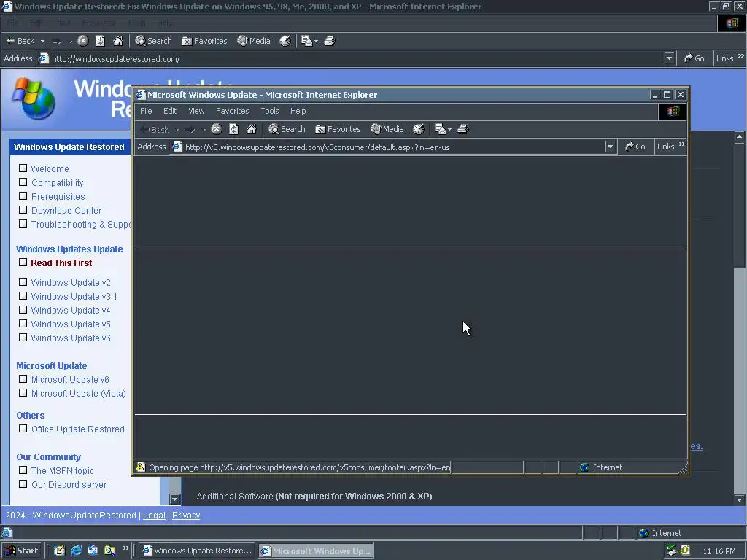This screenshot has height=560, width=747.
Task: Open Edit menu in front window
Action: [170, 111]
